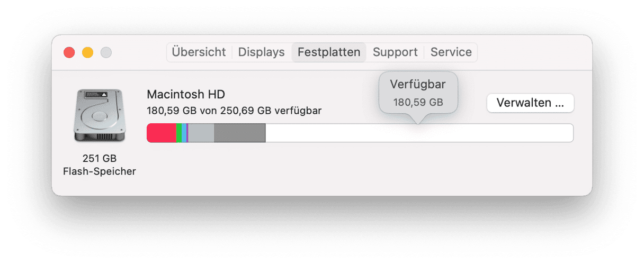This screenshot has height=264, width=644.
Task: Select the Festplatten tab
Action: tap(329, 52)
